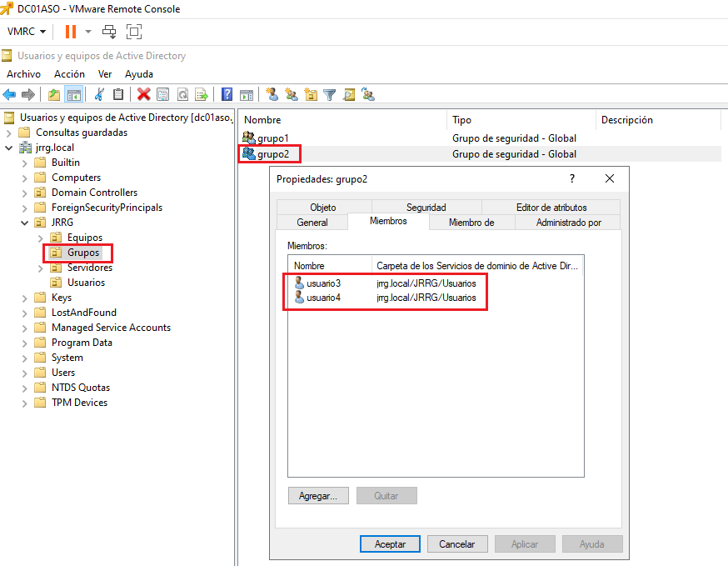Screen dimensions: 728x566
Task: Create a new group icon
Action: [291, 95]
